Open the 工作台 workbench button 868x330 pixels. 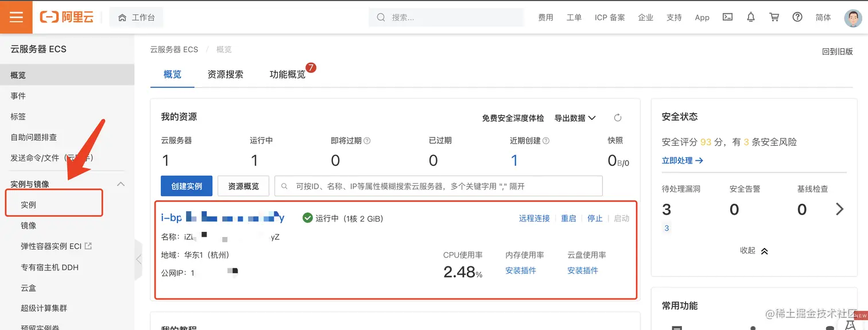coord(136,18)
